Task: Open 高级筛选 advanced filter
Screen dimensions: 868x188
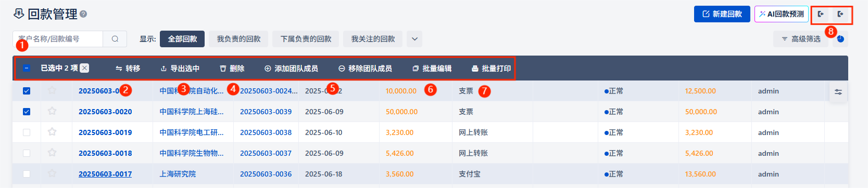Action: point(801,39)
